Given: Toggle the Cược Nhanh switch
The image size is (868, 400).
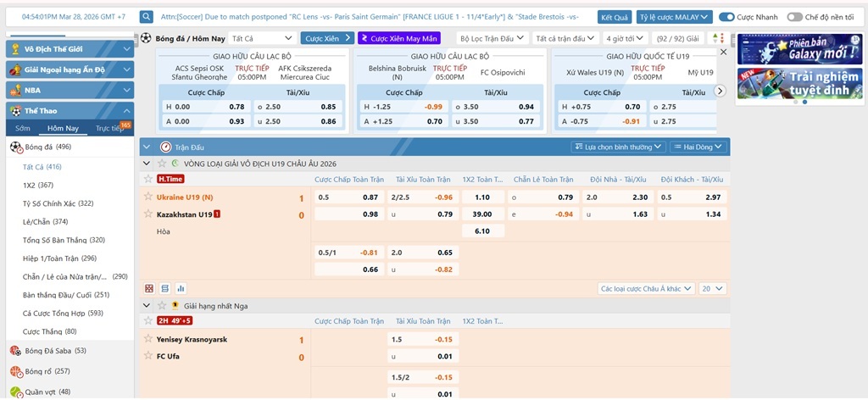Looking at the screenshot, I should pyautogui.click(x=726, y=17).
